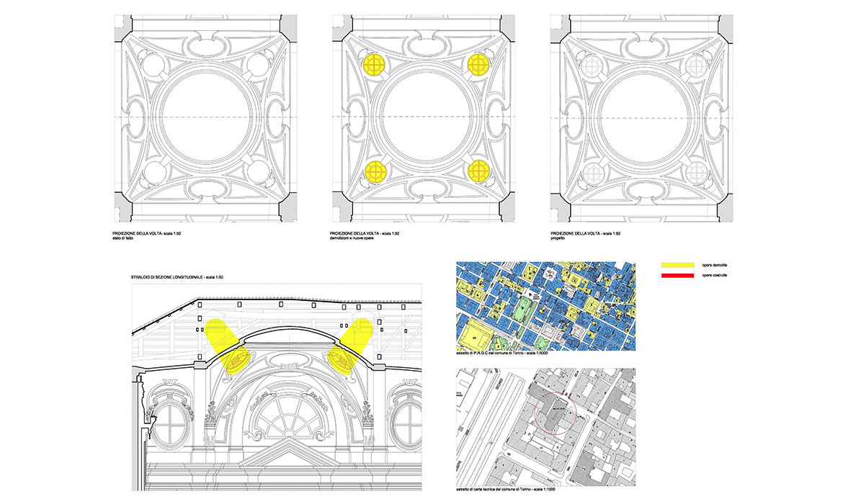
Task: Open the black-and-white carta tecnica map
Action: click(x=546, y=425)
